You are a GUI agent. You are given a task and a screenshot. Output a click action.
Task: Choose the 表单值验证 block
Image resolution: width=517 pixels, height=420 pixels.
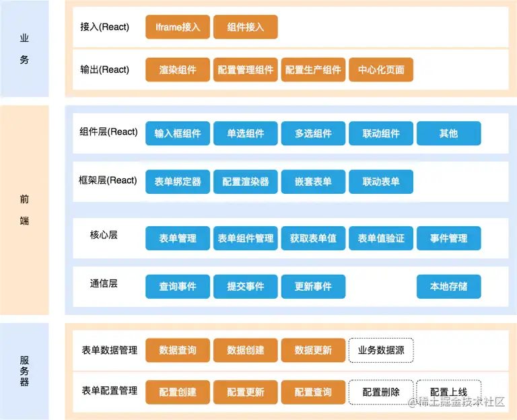pos(381,238)
